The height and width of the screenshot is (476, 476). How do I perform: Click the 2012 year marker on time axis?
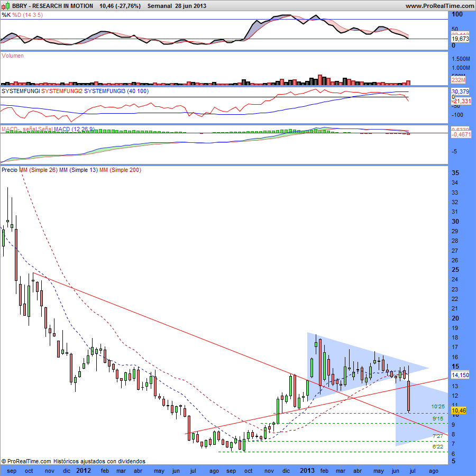84,471
